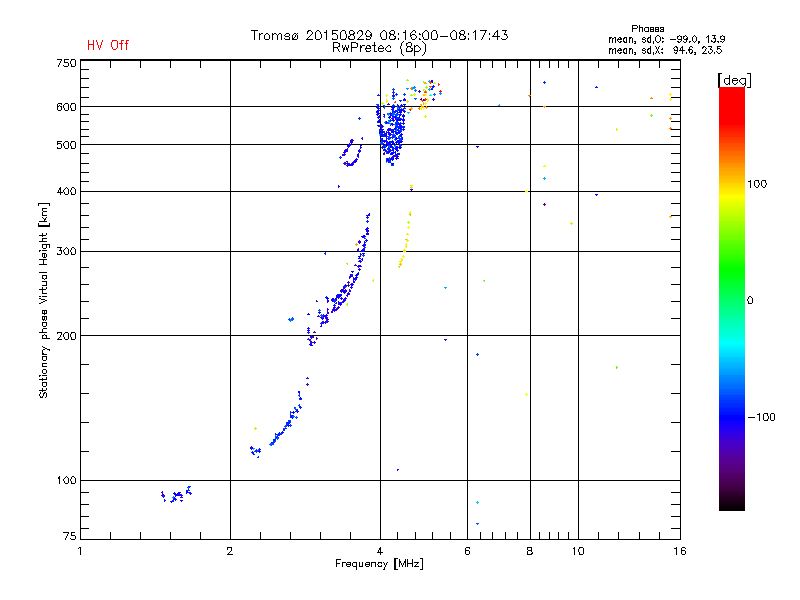
Task: Click the '100' colorbar tick label
Action: [757, 184]
